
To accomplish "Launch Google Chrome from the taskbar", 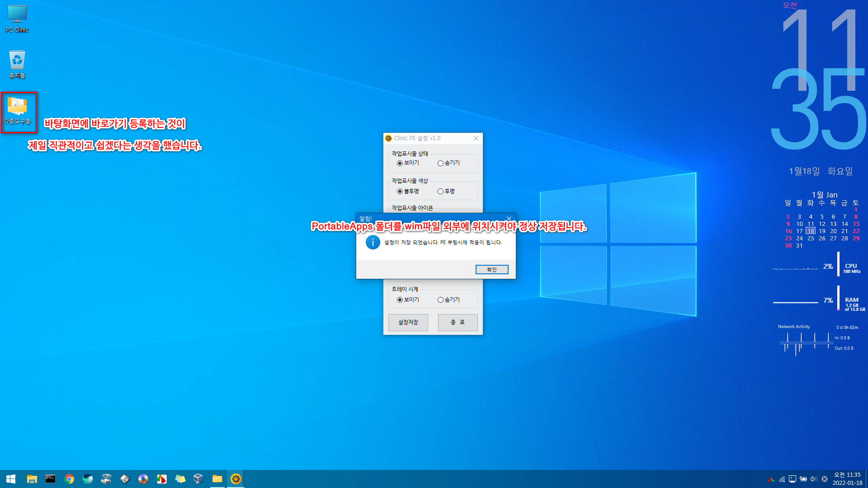I will 69,479.
